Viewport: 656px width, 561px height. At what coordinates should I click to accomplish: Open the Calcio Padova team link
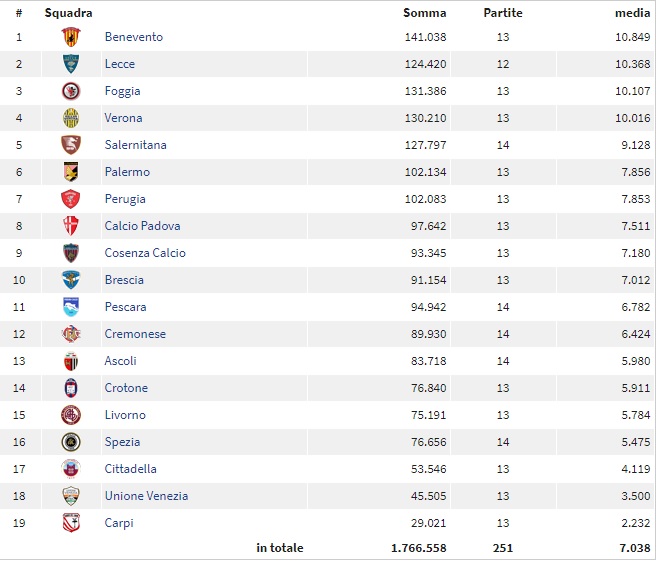click(x=142, y=226)
